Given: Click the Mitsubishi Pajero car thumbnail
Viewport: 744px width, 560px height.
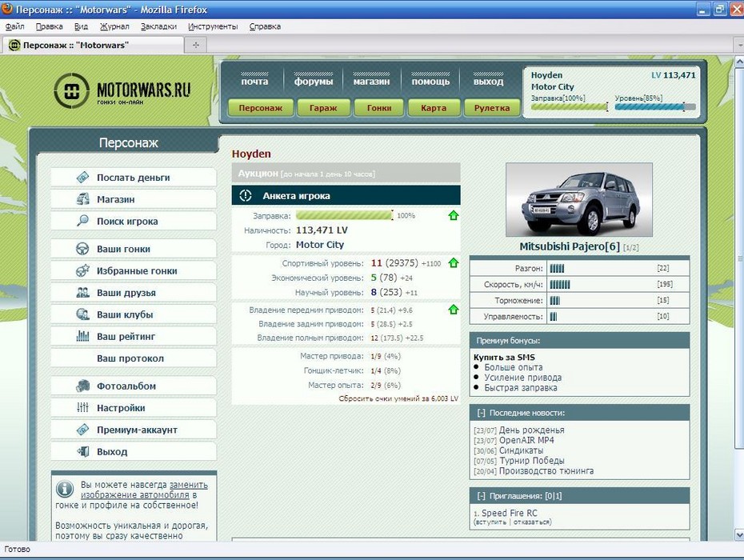Looking at the screenshot, I should point(579,200).
